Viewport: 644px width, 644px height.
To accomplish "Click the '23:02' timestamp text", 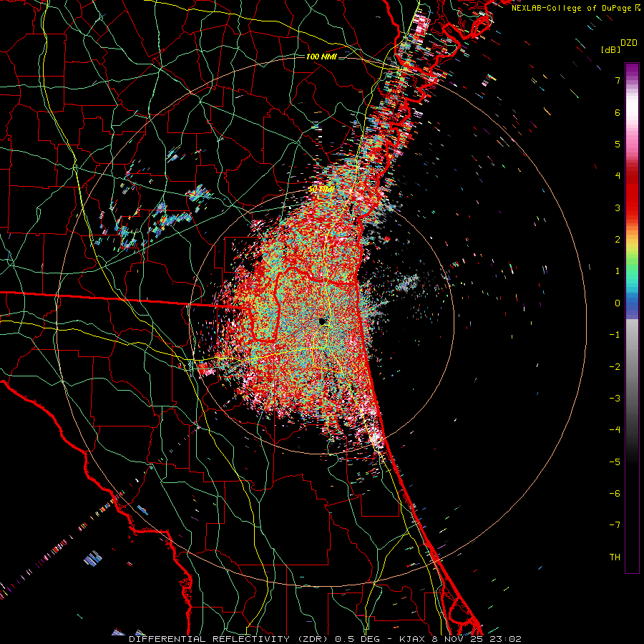I will 506,639.
